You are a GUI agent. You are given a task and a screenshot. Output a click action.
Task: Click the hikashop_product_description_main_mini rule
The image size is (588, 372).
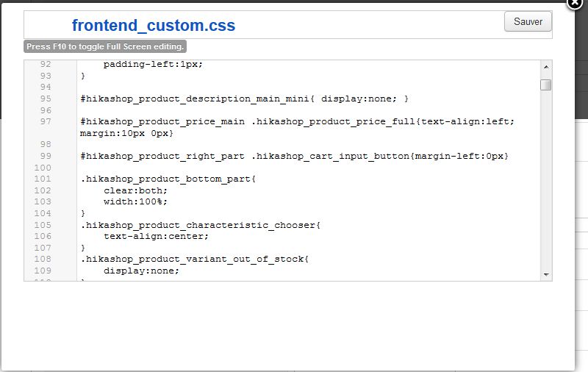pyautogui.click(x=244, y=99)
